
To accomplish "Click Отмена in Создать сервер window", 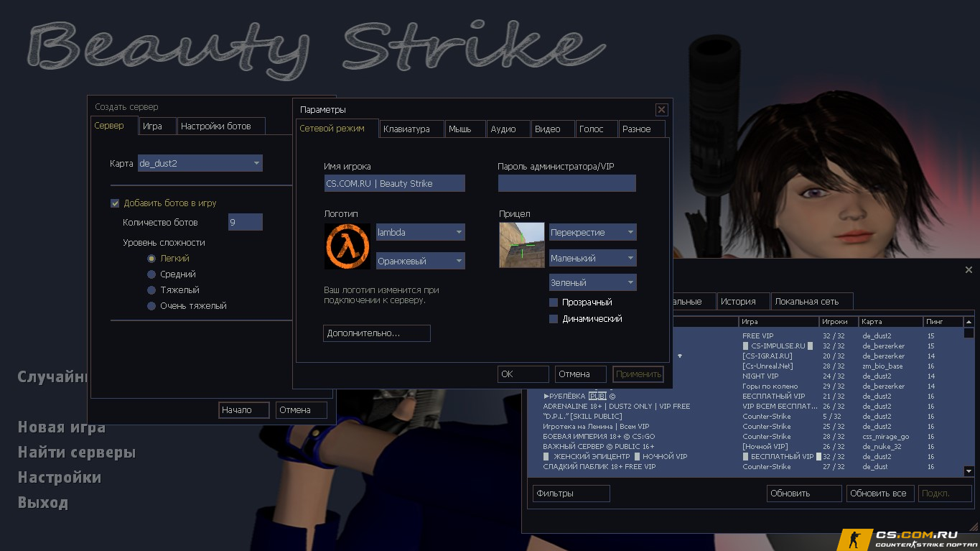I will point(302,410).
